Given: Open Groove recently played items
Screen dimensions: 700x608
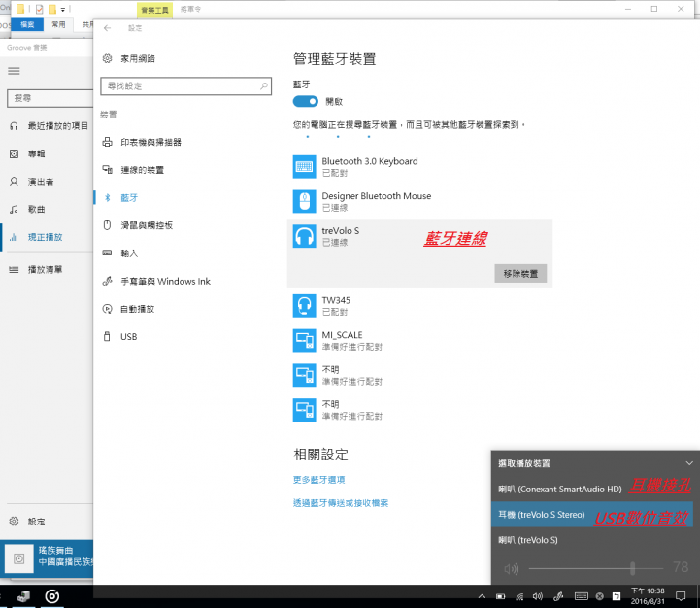Looking at the screenshot, I should [58, 126].
